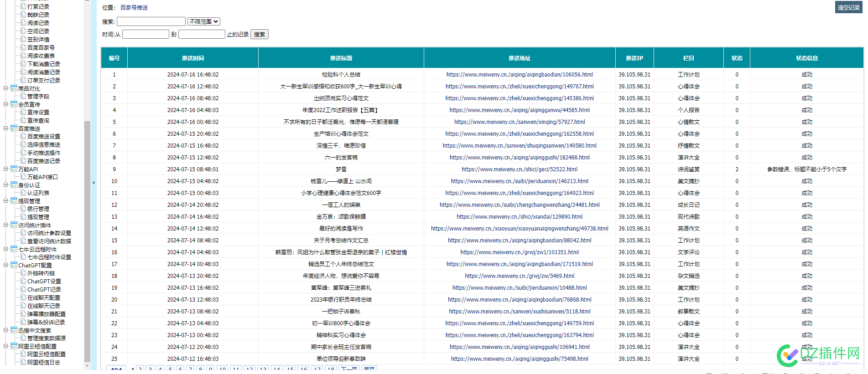The height and width of the screenshot is (374, 868).
Task: Click the page icon beside 弹幕播放器配置
Action: [23, 314]
